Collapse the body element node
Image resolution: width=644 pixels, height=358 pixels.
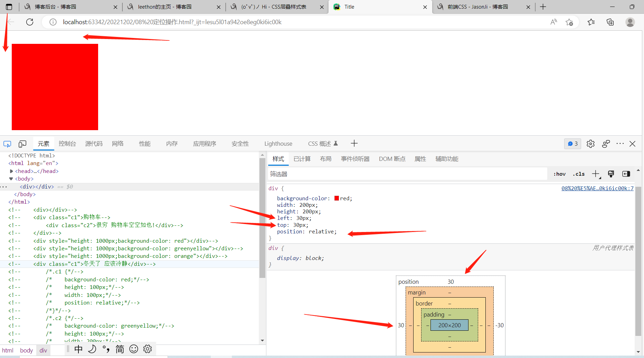click(11, 179)
